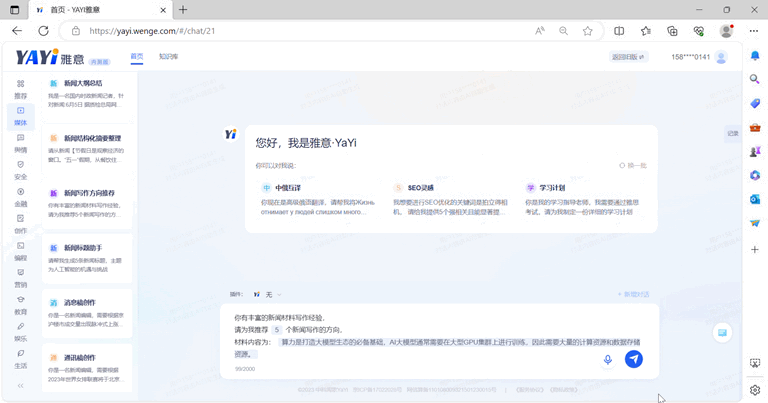Open Edge sidebar notifications bell
Image resolution: width=768 pixels, height=403 pixels.
[755, 55]
